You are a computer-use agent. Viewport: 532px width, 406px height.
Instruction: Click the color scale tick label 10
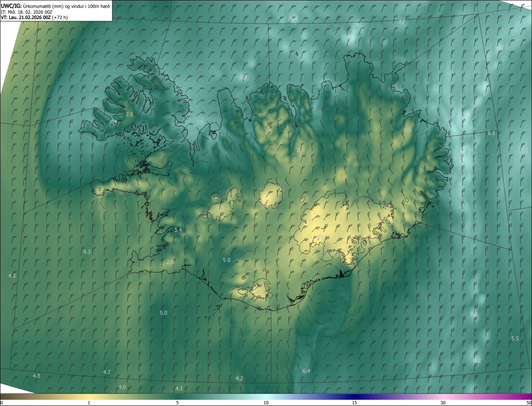(x=266, y=403)
